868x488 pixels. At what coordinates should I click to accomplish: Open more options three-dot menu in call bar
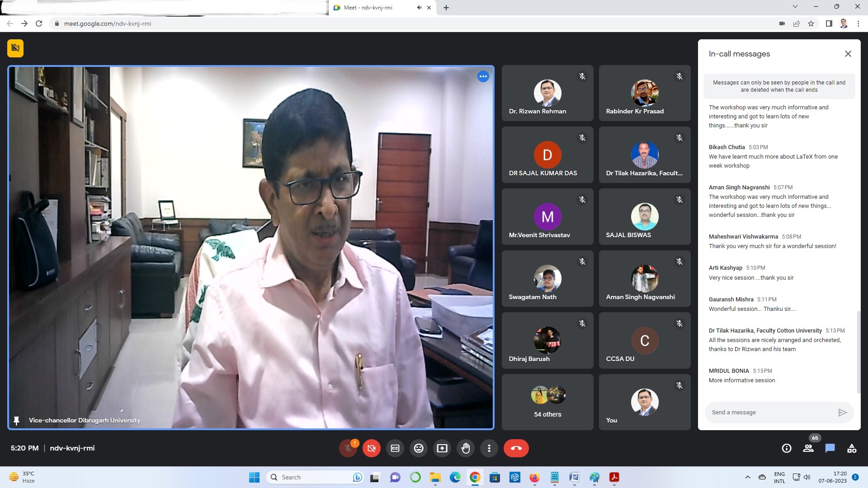coord(489,448)
